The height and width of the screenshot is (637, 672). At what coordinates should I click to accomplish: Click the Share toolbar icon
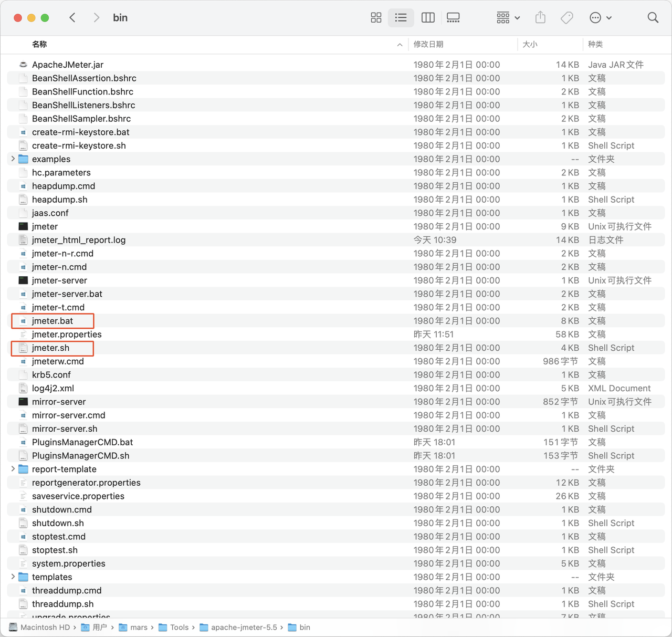pos(540,17)
